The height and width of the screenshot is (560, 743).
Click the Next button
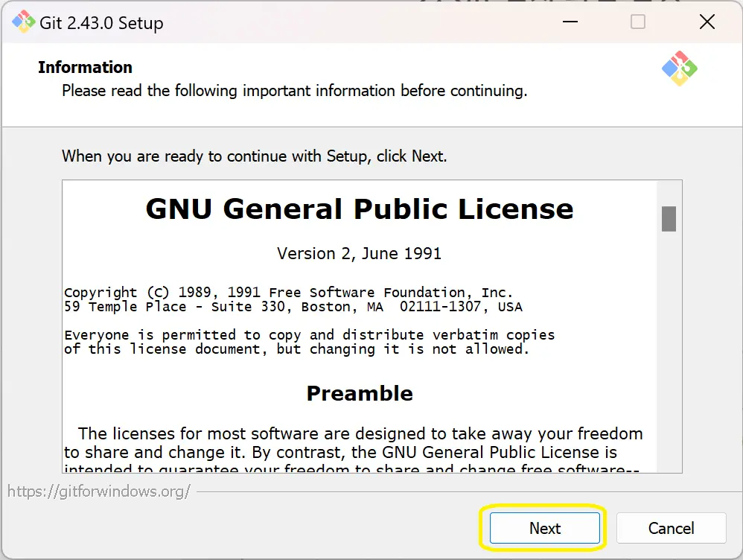tap(544, 528)
